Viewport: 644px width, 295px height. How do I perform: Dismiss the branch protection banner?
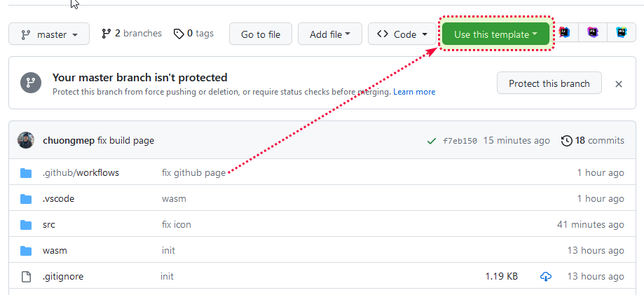click(619, 84)
